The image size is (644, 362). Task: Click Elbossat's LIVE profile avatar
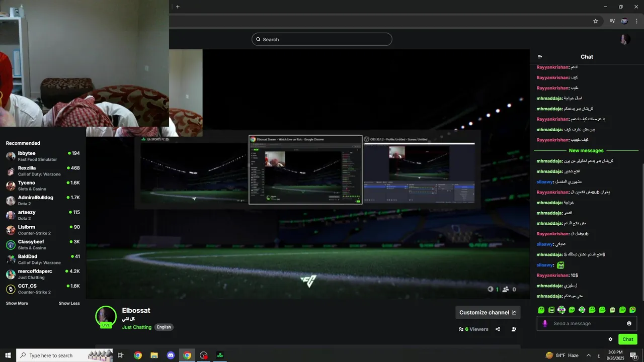(106, 316)
